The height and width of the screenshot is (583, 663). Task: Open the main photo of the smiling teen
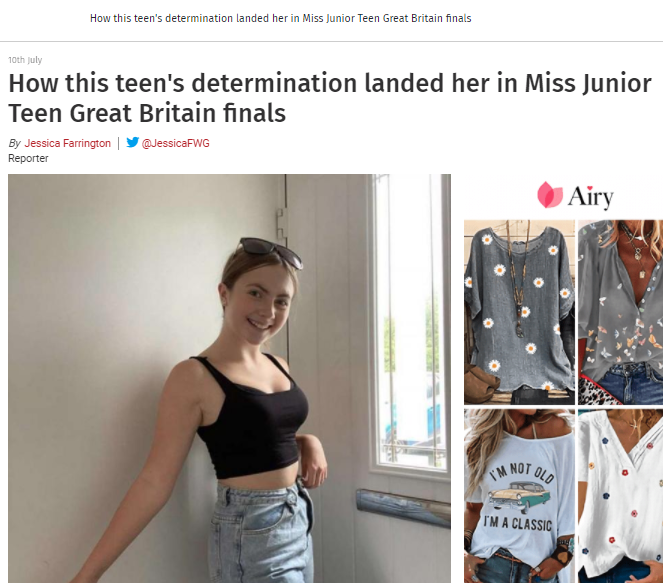[229, 378]
